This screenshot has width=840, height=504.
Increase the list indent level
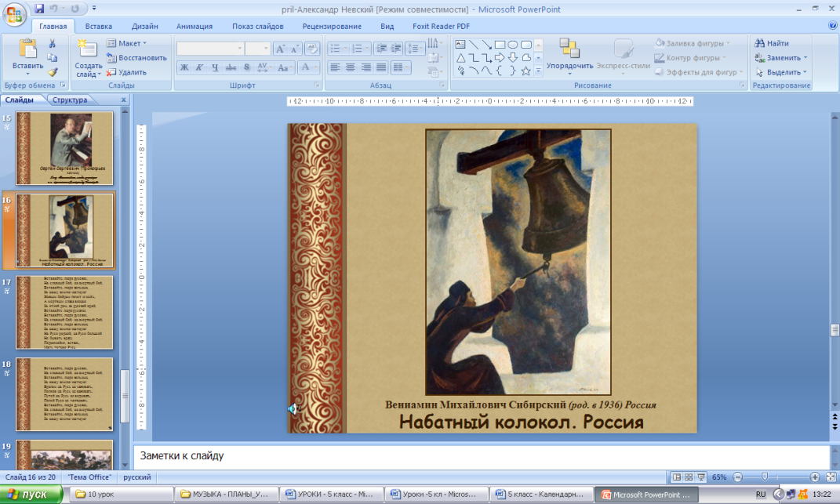tap(396, 49)
